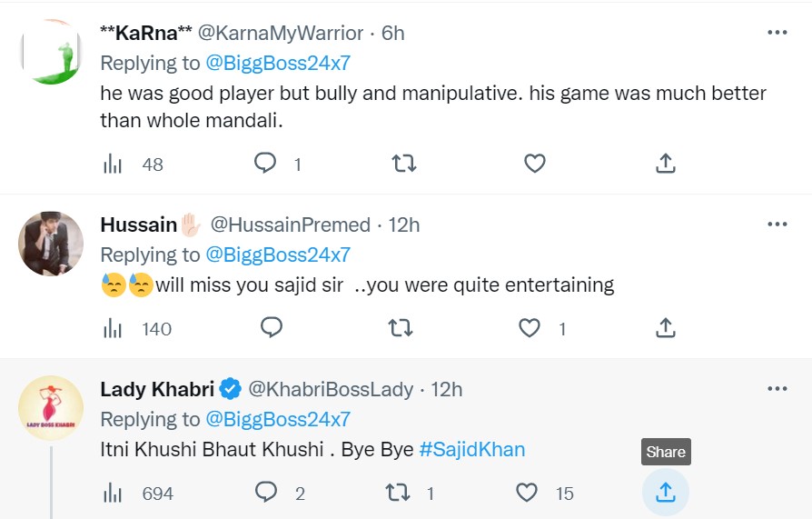
Task: Open Hussain's profile avatar
Action: point(51,244)
